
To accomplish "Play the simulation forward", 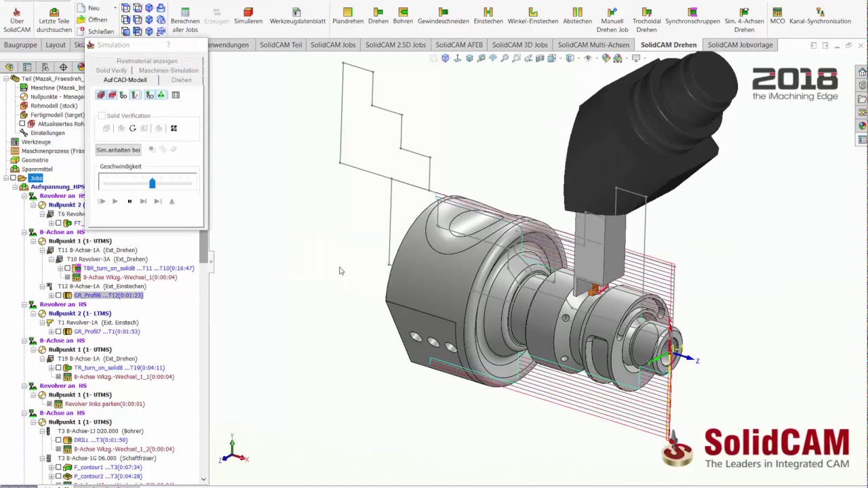I will [115, 201].
